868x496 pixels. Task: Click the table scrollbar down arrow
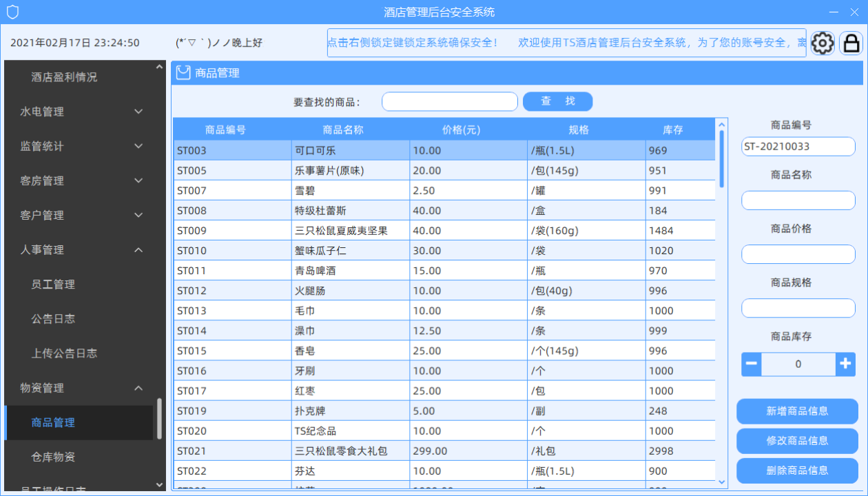722,481
